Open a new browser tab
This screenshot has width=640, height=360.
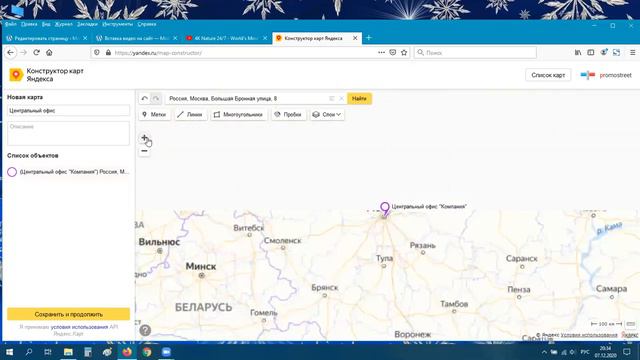(x=369, y=38)
